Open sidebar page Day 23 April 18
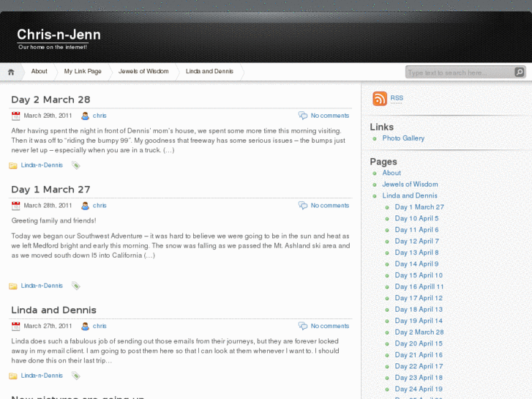Screen dimensions: 532x399 pyautogui.click(x=419, y=378)
